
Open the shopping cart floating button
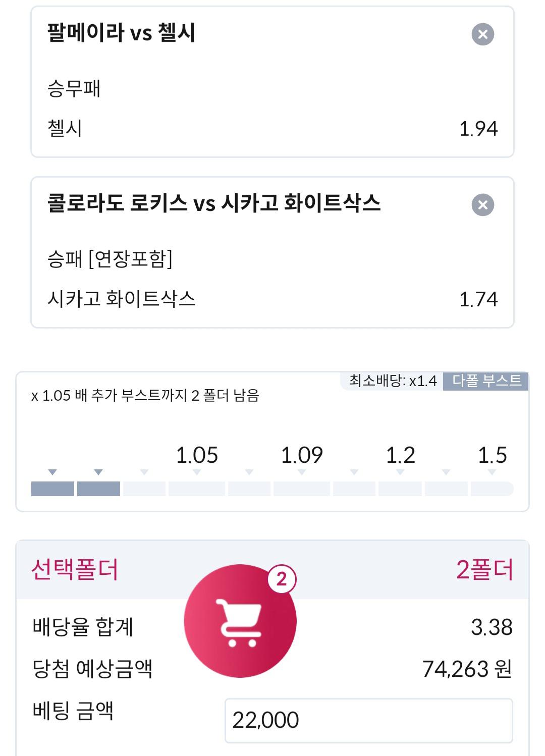[240, 621]
